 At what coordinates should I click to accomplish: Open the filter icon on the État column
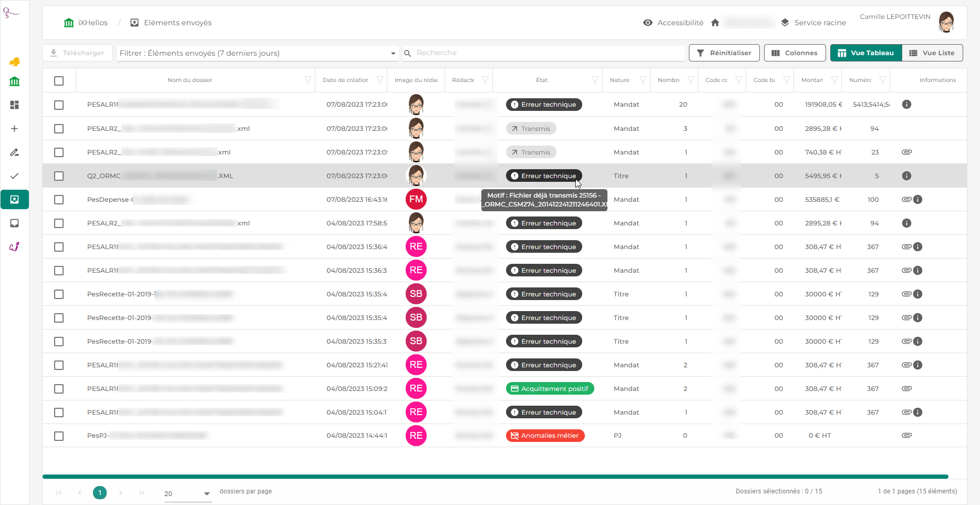click(x=595, y=80)
